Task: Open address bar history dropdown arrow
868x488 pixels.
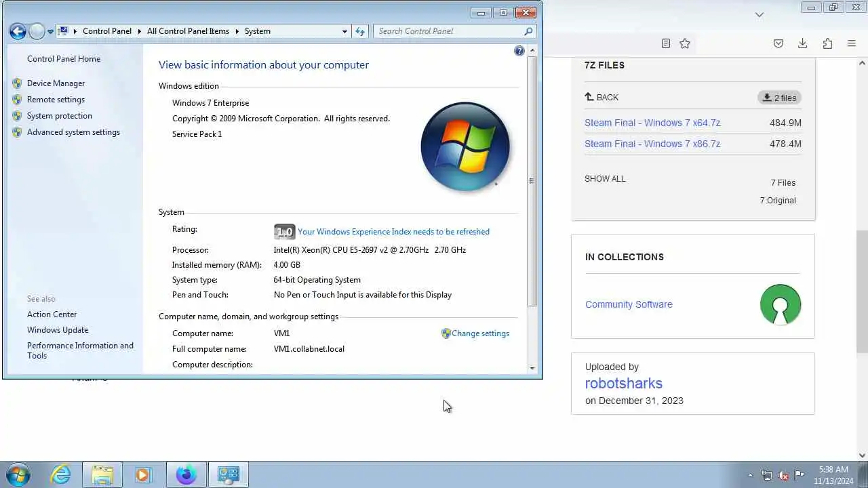Action: (344, 31)
